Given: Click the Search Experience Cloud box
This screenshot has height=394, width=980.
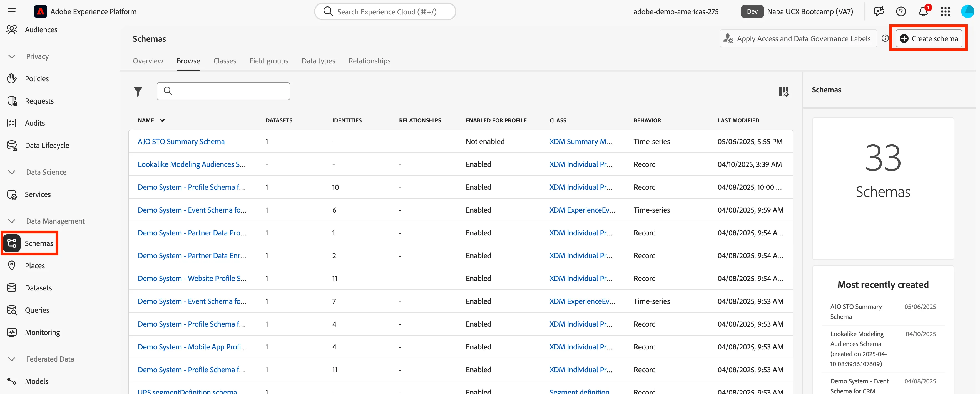Looking at the screenshot, I should 385,11.
